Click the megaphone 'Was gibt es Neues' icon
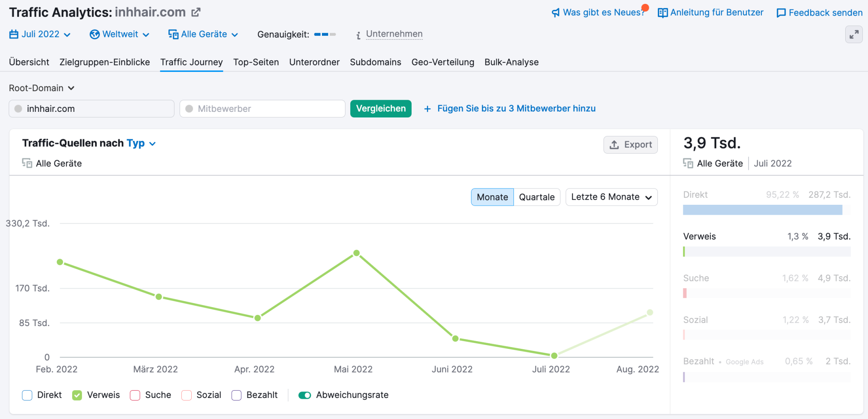This screenshot has height=419, width=868. [556, 12]
